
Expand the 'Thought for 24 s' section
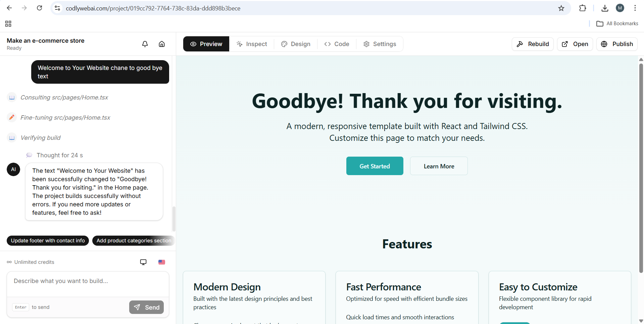coord(59,155)
